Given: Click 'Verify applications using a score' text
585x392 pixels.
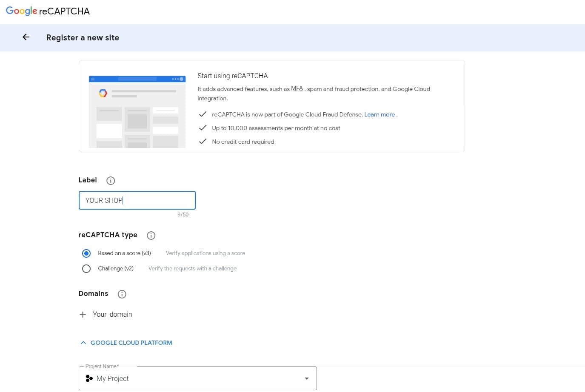Looking at the screenshot, I should pos(205,253).
